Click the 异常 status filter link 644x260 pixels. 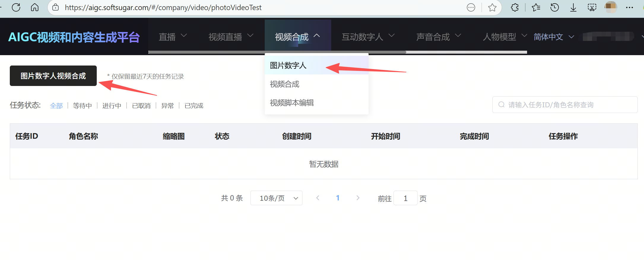pos(167,106)
